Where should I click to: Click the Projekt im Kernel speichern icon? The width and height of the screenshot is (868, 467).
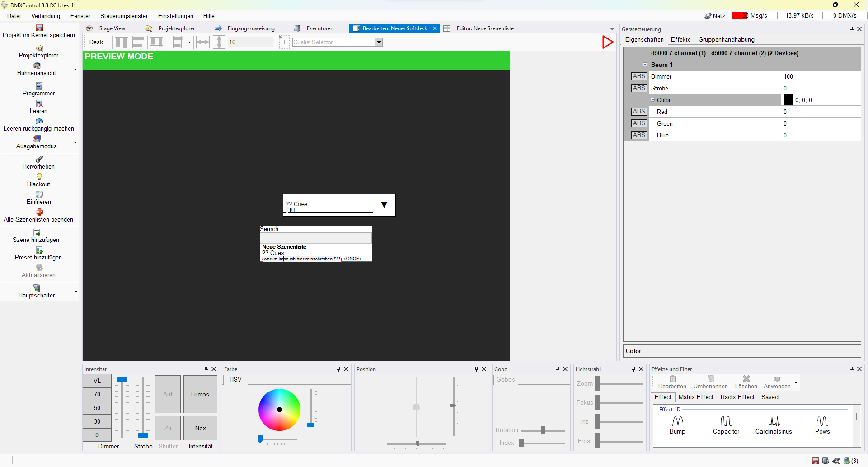click(x=39, y=28)
